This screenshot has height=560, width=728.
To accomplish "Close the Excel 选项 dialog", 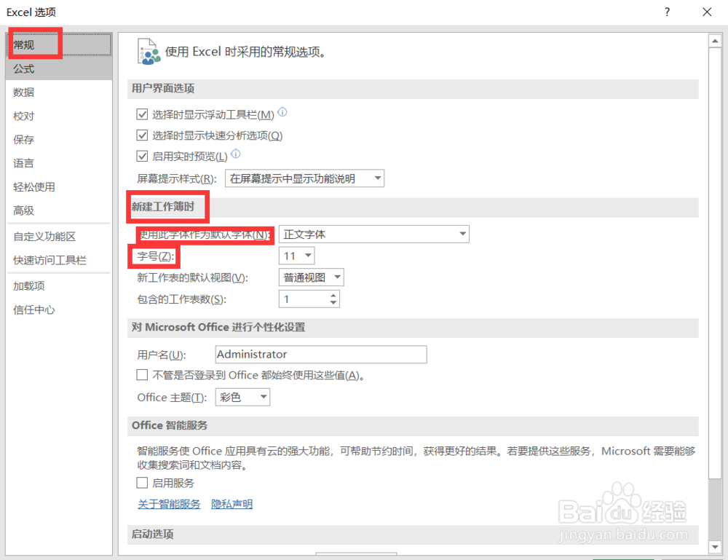I will pos(707,12).
